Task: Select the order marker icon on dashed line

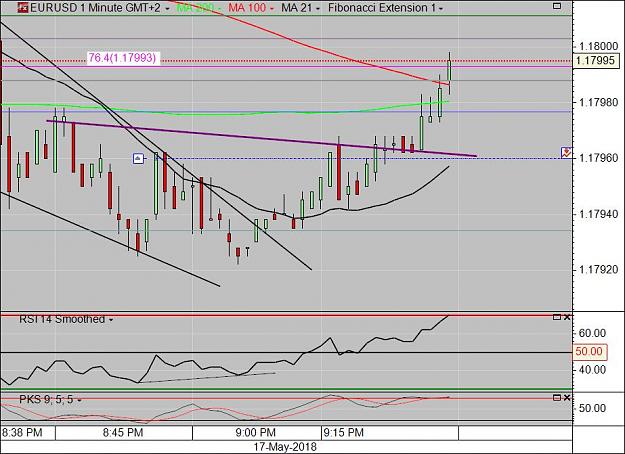Action: click(138, 159)
